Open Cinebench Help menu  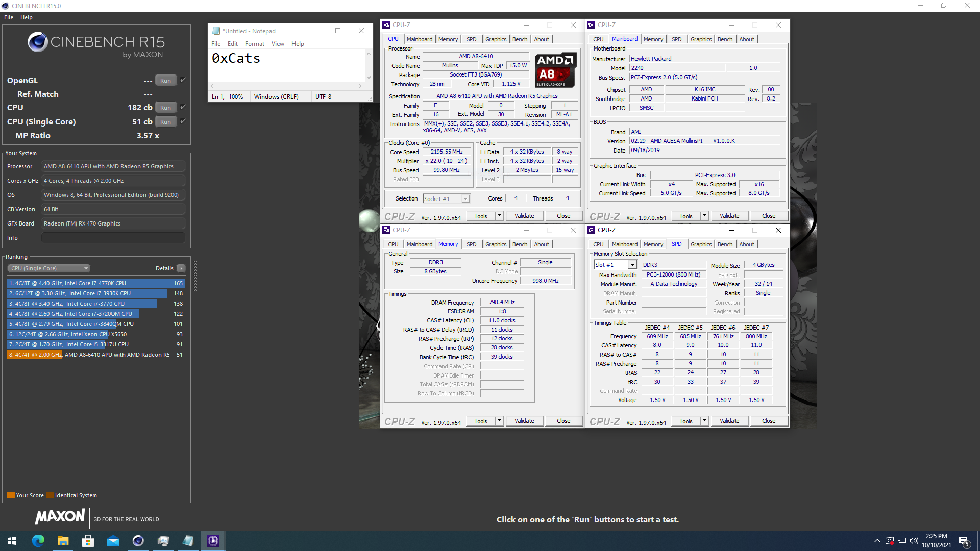click(27, 17)
